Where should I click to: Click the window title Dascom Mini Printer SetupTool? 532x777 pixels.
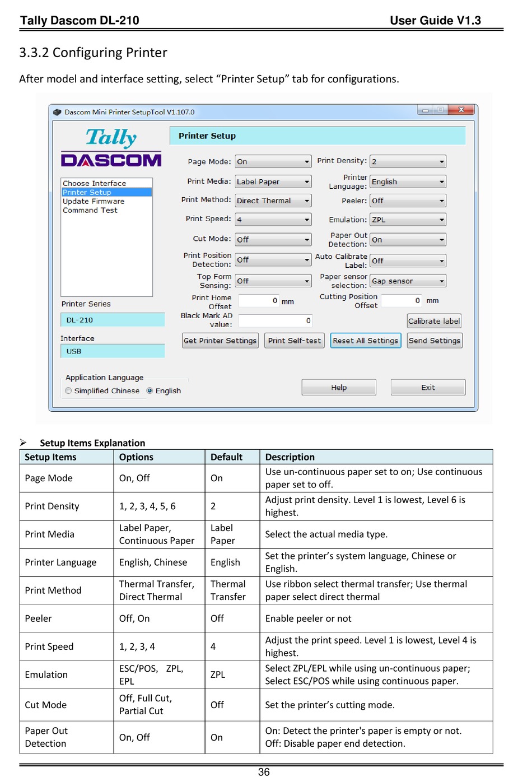coord(129,112)
